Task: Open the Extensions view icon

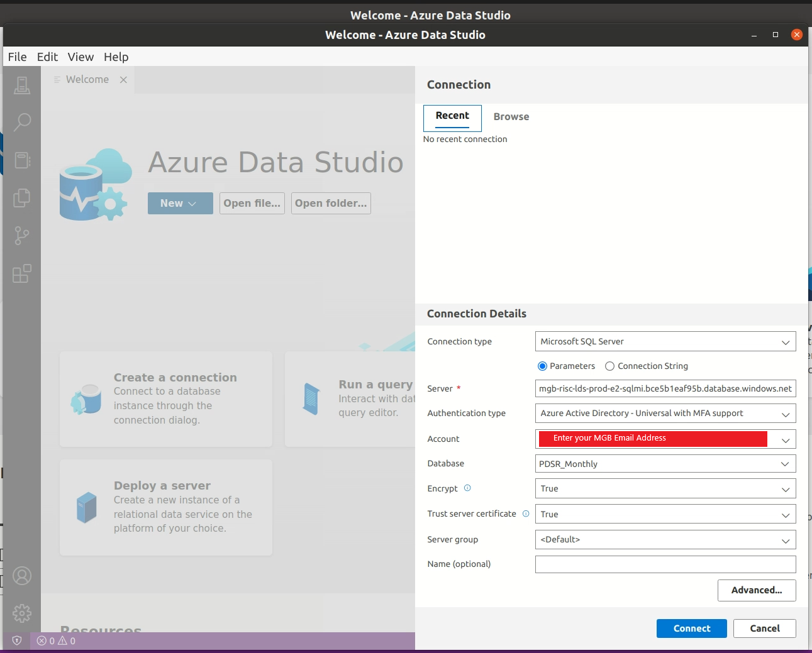Action: [x=22, y=273]
